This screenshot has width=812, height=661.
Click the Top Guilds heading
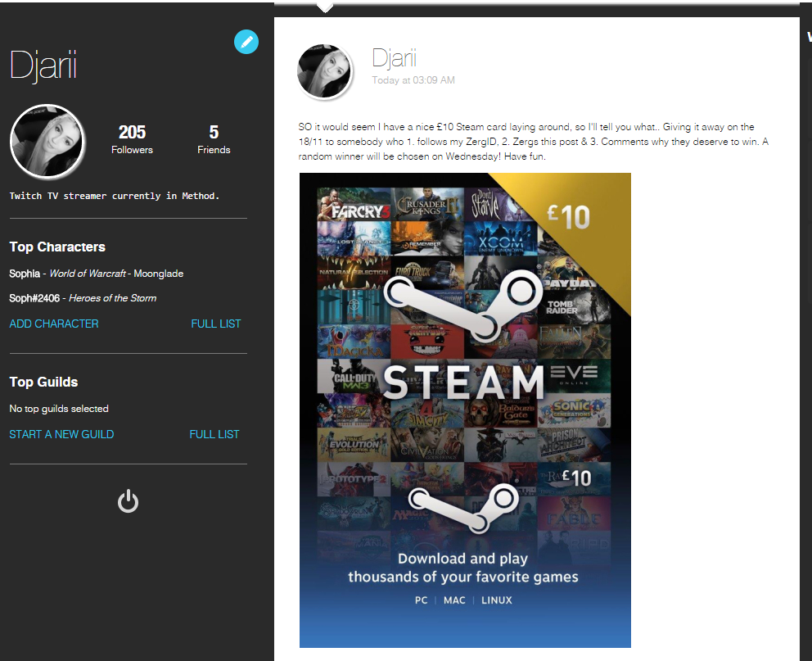(x=43, y=383)
